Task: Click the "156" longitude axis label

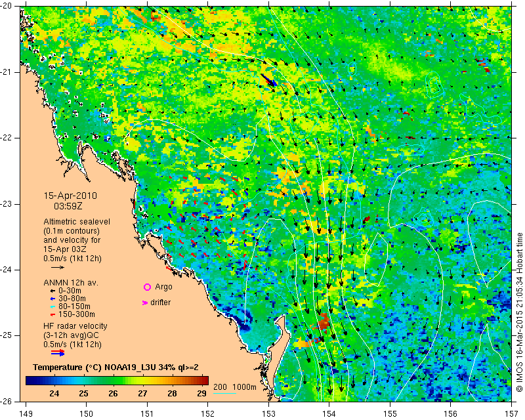Action: pos(451,414)
